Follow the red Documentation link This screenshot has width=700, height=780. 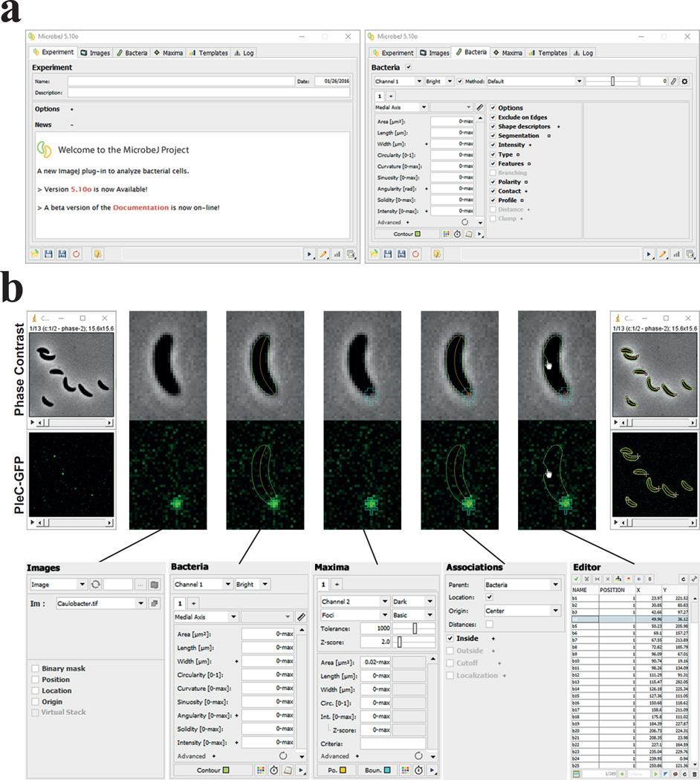[x=140, y=207]
